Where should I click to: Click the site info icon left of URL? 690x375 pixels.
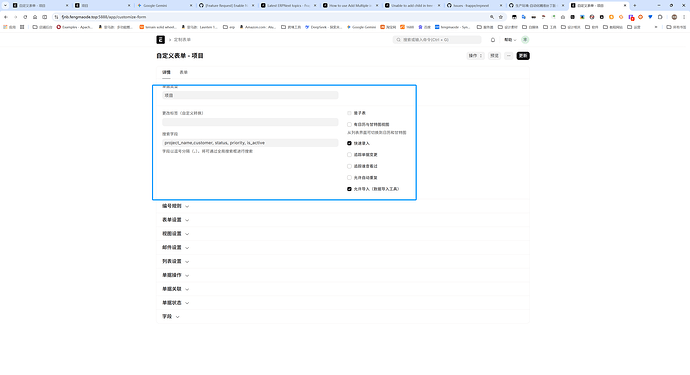click(x=56, y=17)
